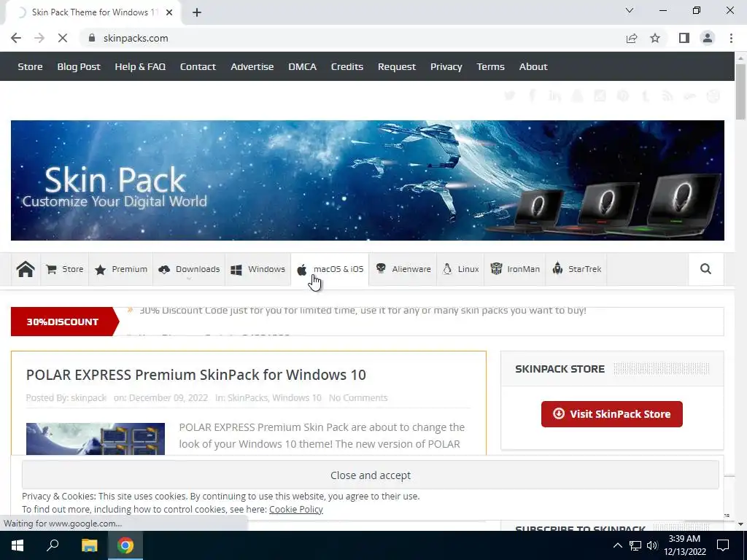
Task: Open Contact menu item
Action: point(198,66)
